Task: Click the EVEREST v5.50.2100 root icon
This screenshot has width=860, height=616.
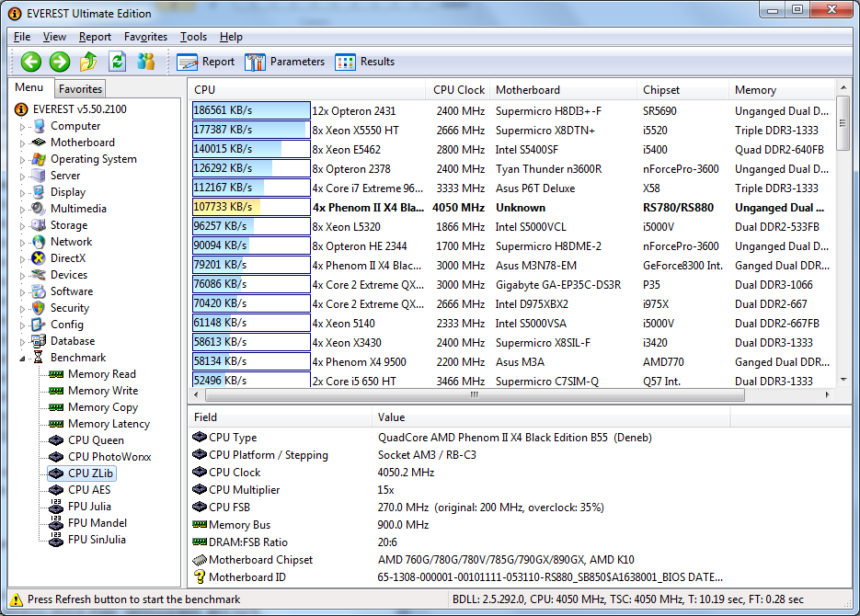Action: (x=21, y=109)
